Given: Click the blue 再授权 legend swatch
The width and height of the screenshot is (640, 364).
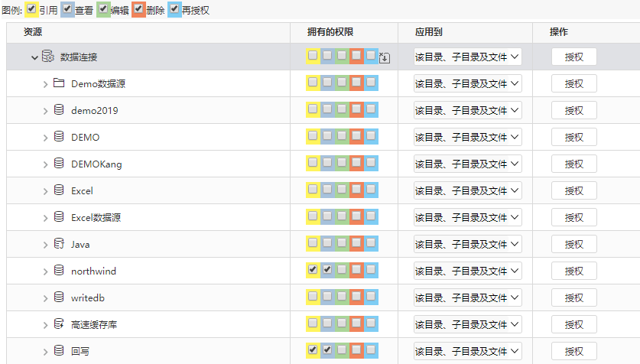Looking at the screenshot, I should pos(174,9).
